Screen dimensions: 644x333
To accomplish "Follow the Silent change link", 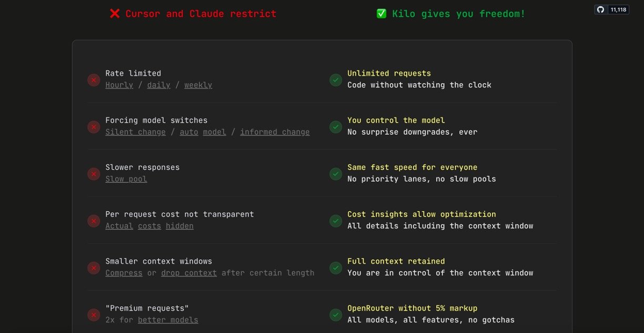I will coord(135,132).
